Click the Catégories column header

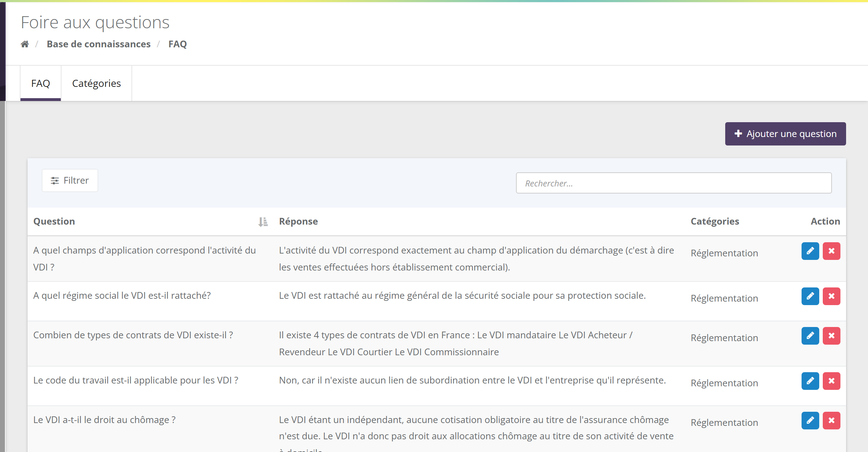click(x=715, y=221)
